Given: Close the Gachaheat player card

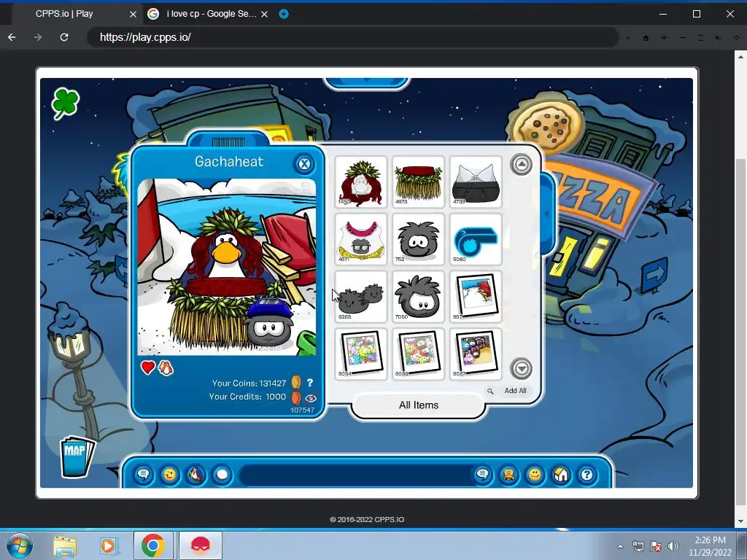Looking at the screenshot, I should click(x=304, y=164).
